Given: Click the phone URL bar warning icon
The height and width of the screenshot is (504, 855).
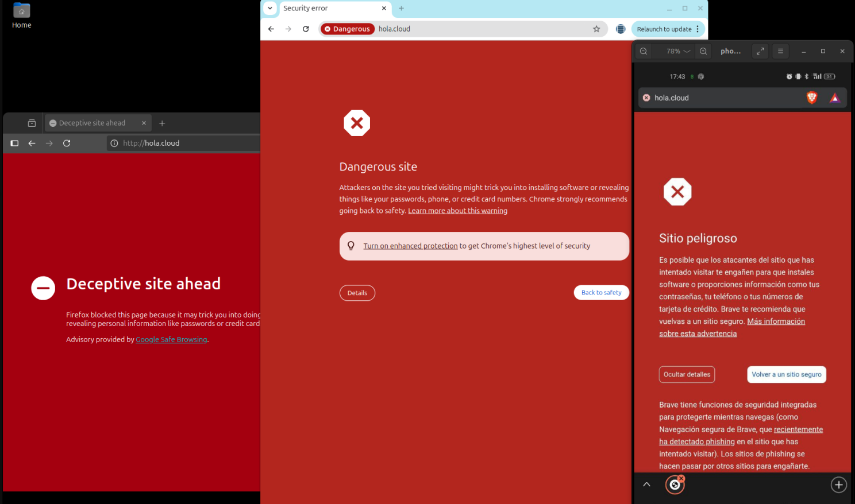Looking at the screenshot, I should 646,98.
